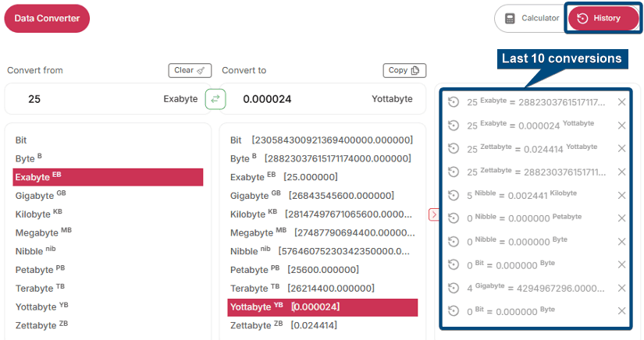Remove the 5 Nibble to Kilobyte history entry
644x340 pixels.
pyautogui.click(x=621, y=195)
